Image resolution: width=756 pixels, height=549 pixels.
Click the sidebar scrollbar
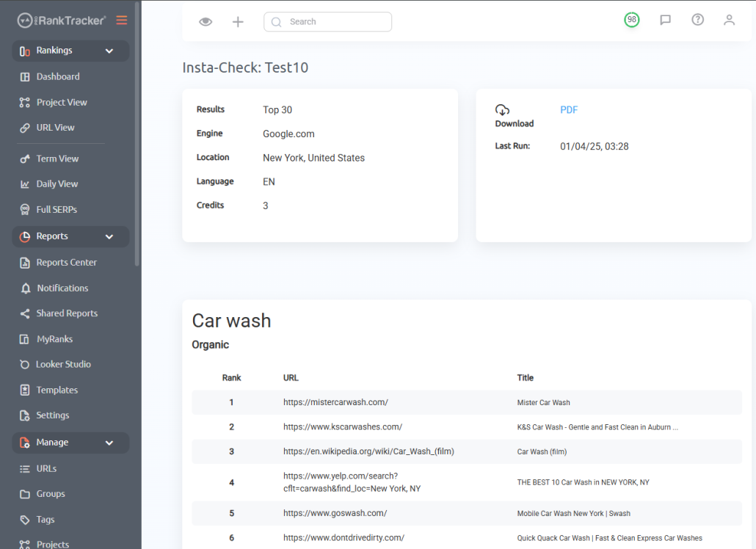(x=137, y=134)
